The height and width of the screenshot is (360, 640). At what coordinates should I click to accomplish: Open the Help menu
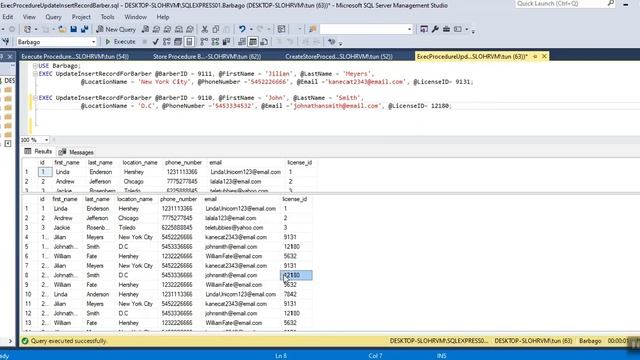pyautogui.click(x=163, y=17)
